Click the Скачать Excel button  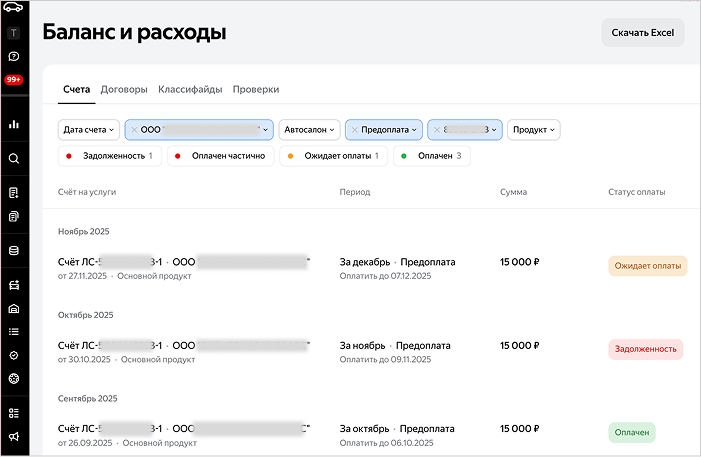(642, 33)
